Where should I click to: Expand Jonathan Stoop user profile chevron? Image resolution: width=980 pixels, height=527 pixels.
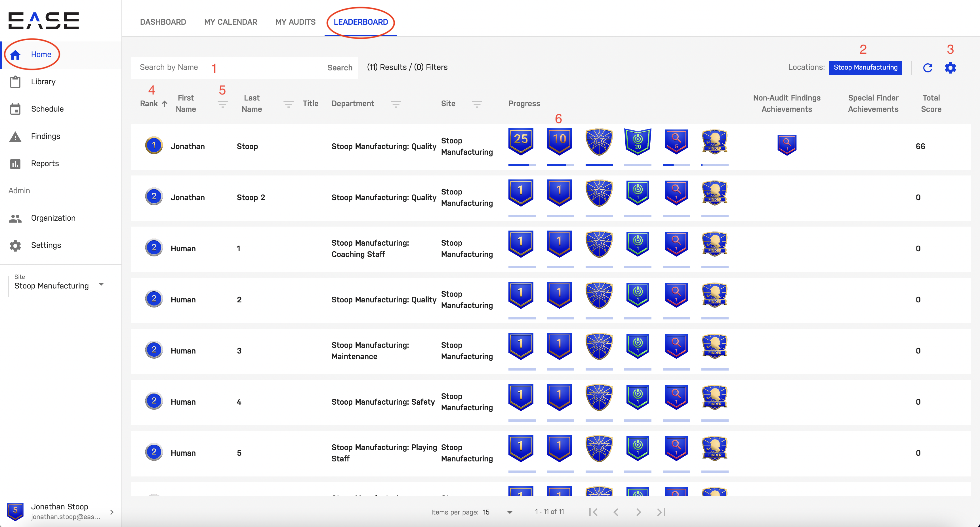pos(112,512)
